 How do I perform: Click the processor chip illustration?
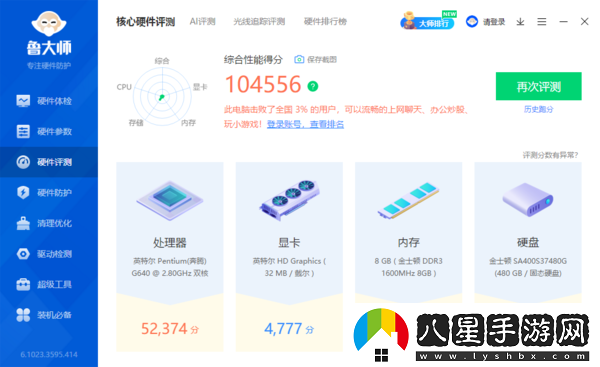click(x=170, y=201)
